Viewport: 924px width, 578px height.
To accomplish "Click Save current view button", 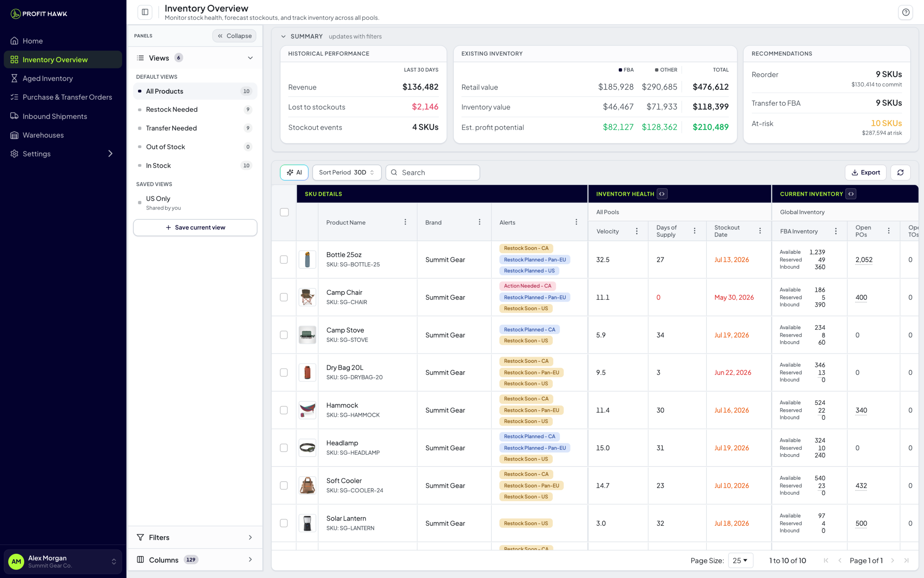I will [x=195, y=228].
